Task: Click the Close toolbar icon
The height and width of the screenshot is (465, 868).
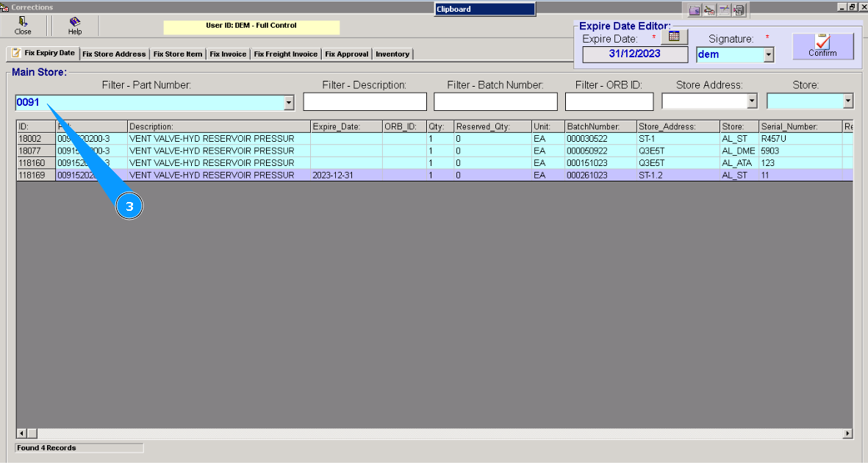Action: coord(23,26)
